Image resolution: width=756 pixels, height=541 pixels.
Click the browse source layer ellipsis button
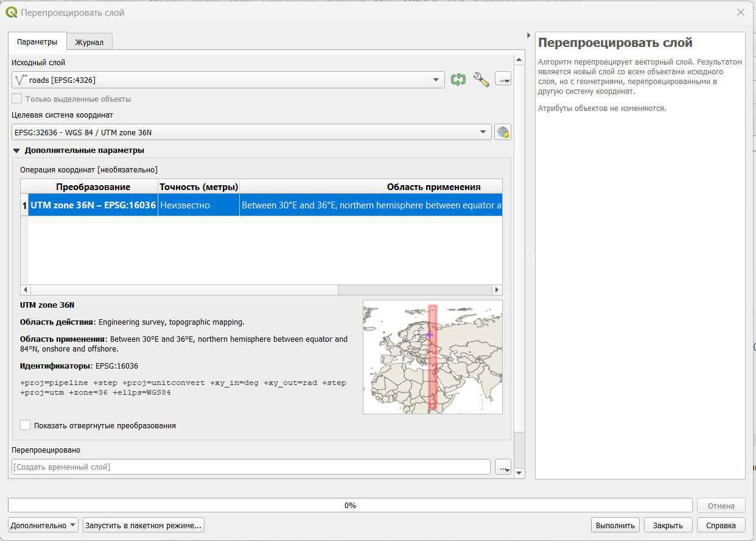[x=503, y=79]
